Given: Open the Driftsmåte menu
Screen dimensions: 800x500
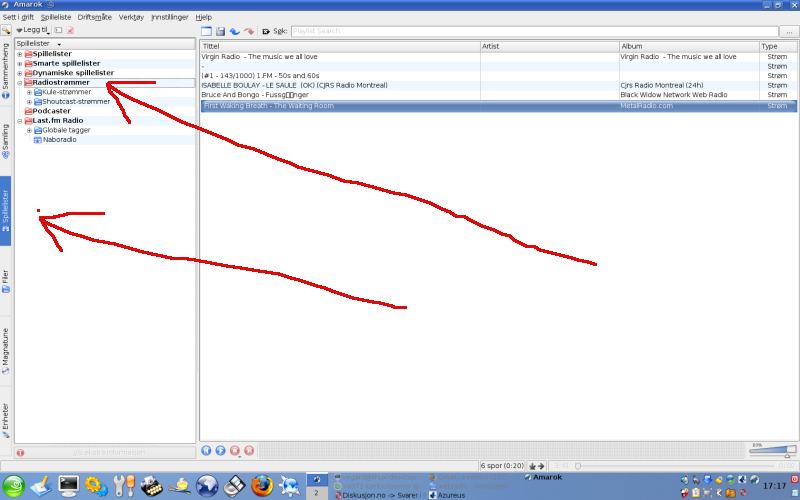Looking at the screenshot, I should [x=94, y=17].
